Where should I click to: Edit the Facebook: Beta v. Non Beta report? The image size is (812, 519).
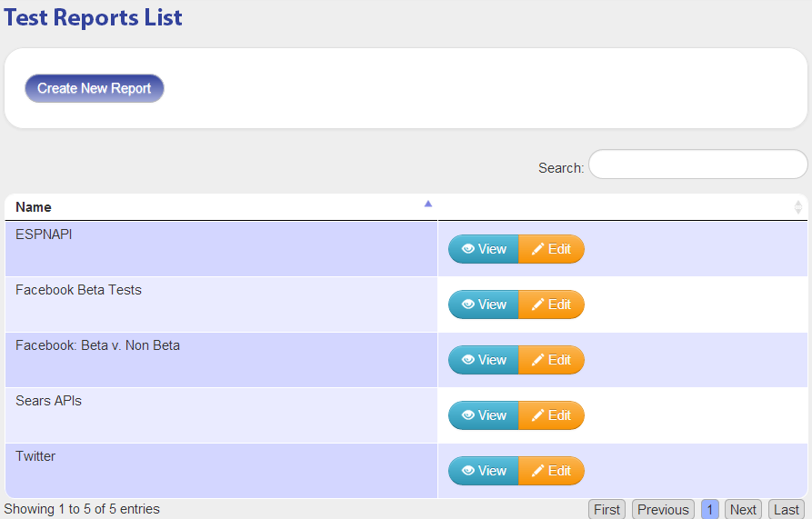click(x=552, y=360)
